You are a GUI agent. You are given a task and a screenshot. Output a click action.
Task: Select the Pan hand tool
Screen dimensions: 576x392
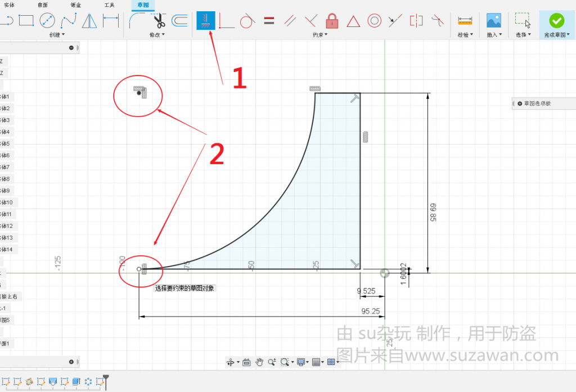point(259,362)
